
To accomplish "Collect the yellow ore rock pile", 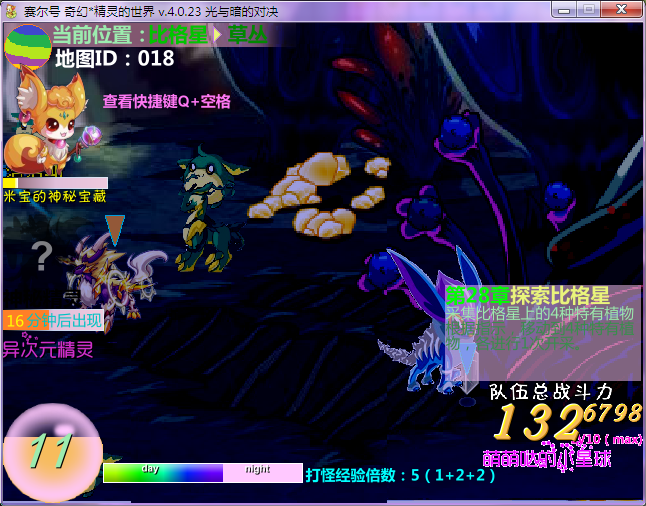I will pos(320,194).
